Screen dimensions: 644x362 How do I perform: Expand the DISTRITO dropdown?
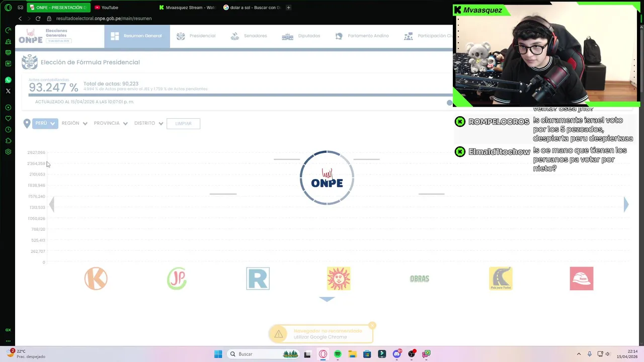tap(149, 123)
